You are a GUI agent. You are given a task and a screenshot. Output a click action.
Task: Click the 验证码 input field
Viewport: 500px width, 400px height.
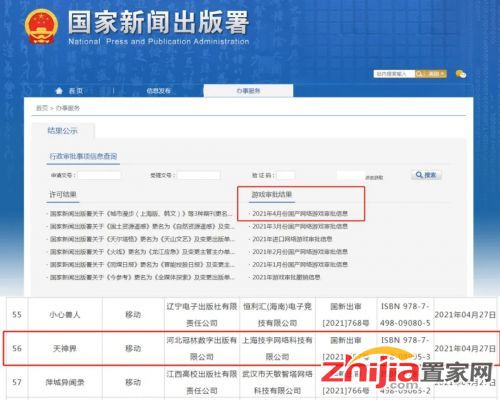pyautogui.click(x=286, y=175)
